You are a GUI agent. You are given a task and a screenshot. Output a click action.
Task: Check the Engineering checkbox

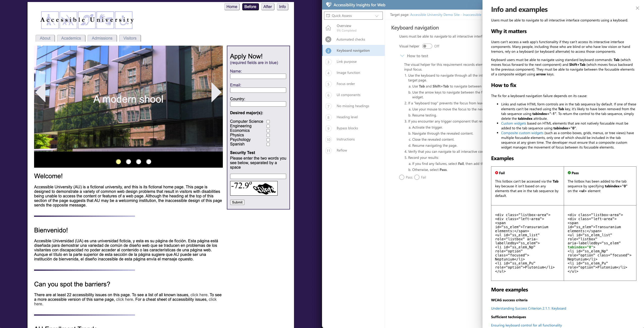click(x=268, y=126)
